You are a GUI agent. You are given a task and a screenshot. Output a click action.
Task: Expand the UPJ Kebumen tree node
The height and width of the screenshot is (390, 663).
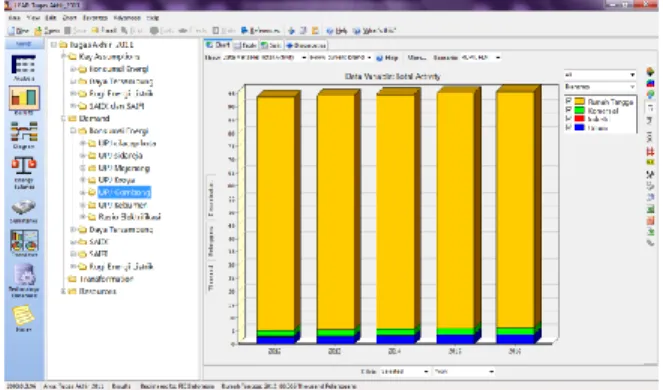point(83,205)
